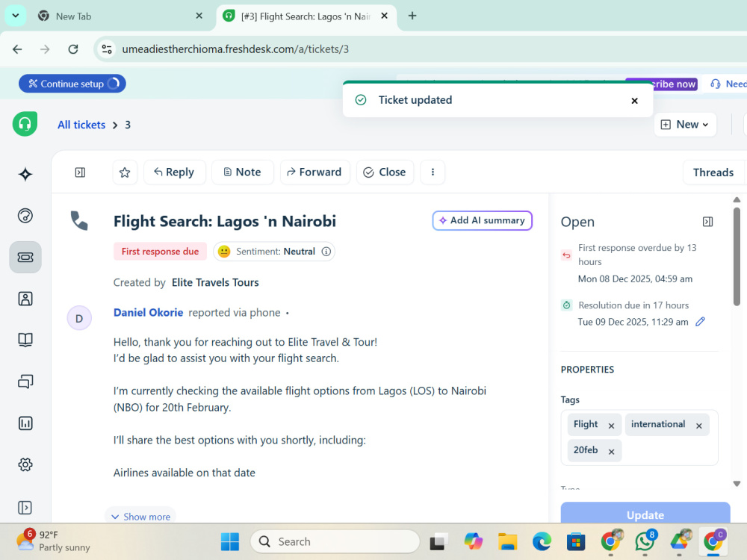This screenshot has width=747, height=560.
Task: Open Microsoft Edge from the taskbar
Action: click(x=542, y=541)
